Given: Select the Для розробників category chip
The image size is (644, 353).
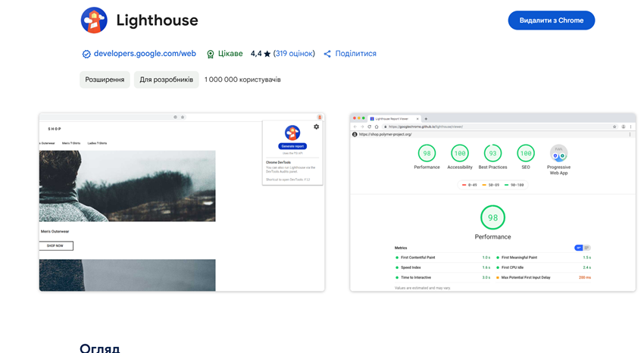Looking at the screenshot, I should pos(167,80).
